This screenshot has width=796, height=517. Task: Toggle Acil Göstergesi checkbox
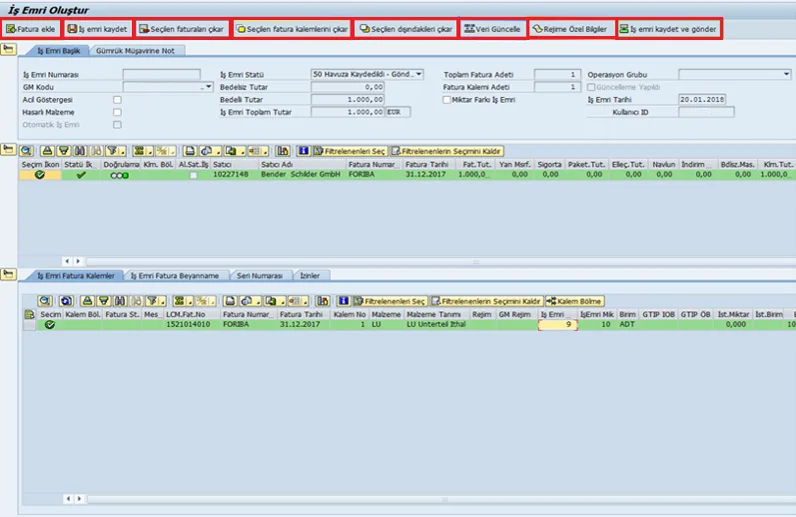point(117,100)
